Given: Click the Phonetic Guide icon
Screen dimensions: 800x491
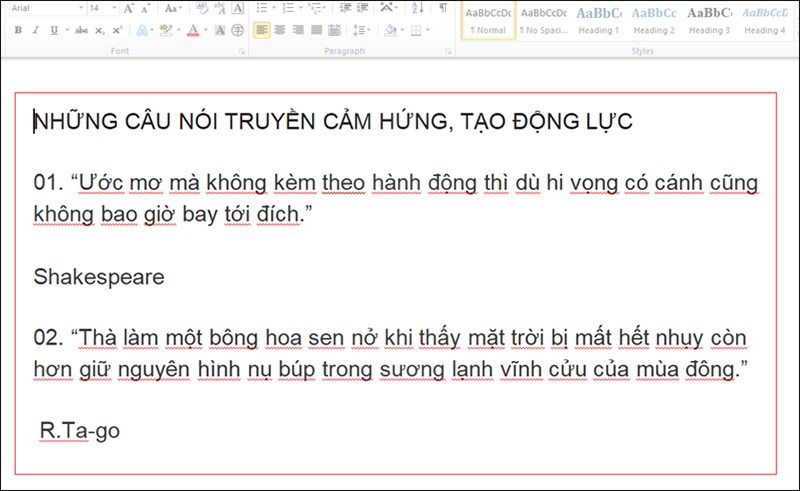Looking at the screenshot, I should [x=220, y=8].
